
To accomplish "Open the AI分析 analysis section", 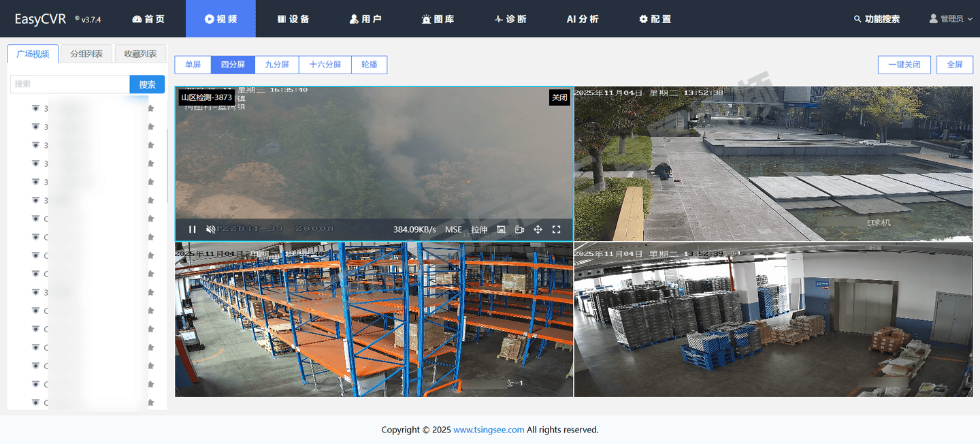I will tap(583, 19).
